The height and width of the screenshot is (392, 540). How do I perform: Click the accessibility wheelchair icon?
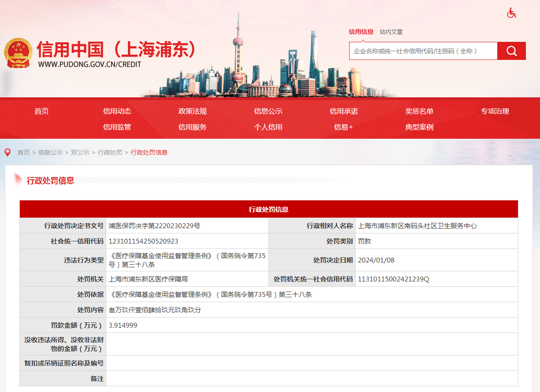pyautogui.click(x=511, y=13)
